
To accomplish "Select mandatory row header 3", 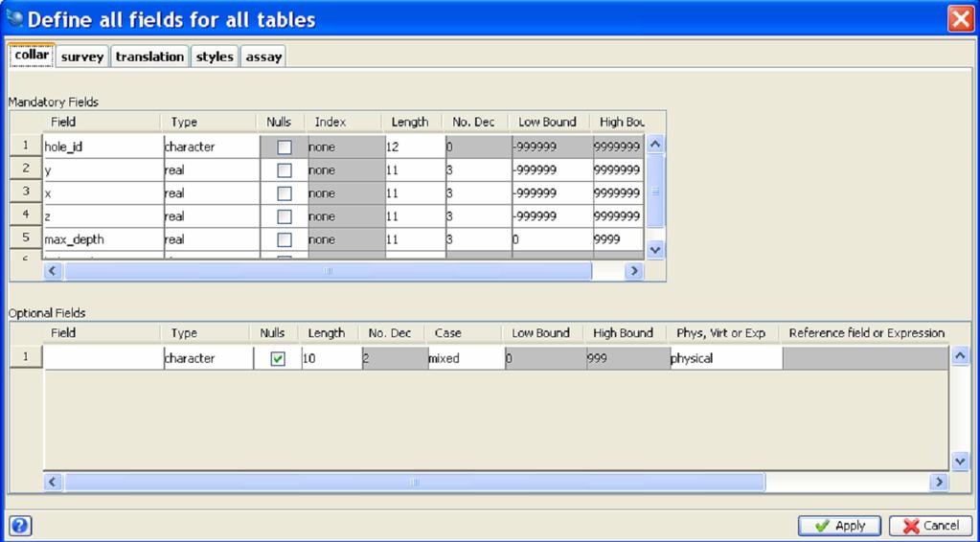I will pos(26,192).
